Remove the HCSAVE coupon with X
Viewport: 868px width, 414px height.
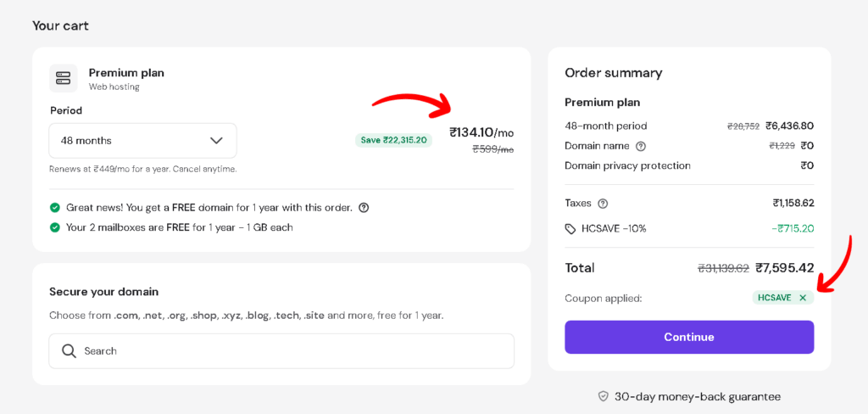pos(803,298)
